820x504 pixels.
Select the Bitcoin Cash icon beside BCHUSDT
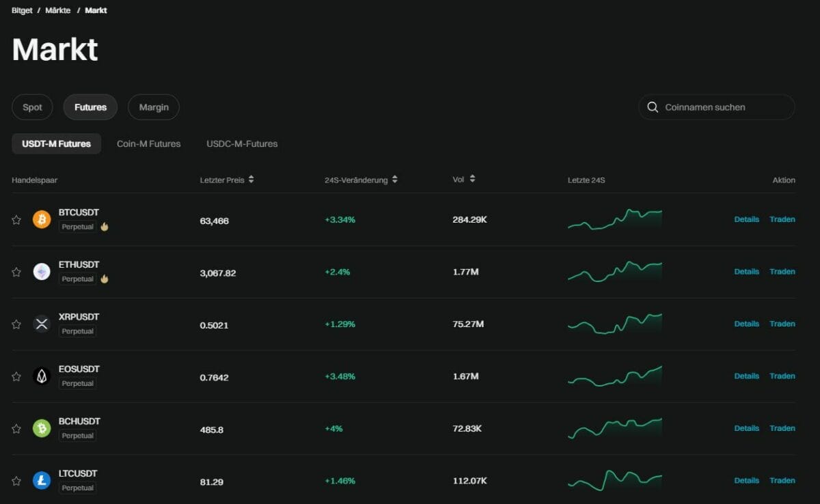point(42,428)
